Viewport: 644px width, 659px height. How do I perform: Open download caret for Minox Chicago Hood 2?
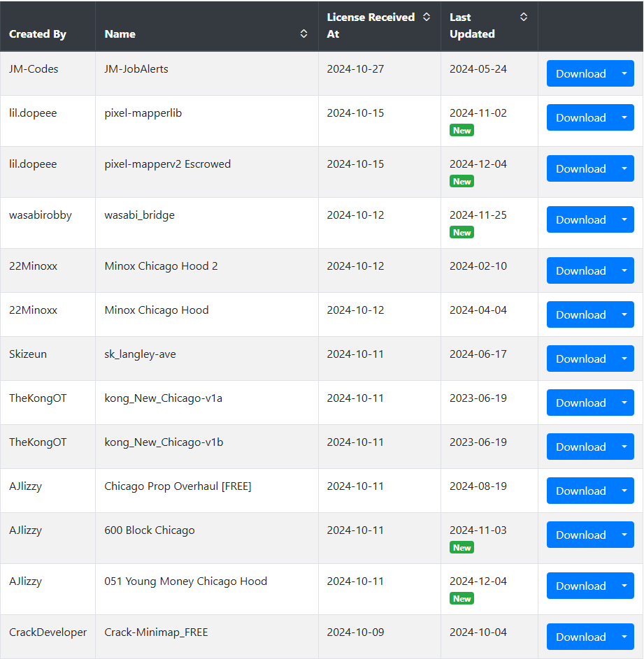(624, 270)
